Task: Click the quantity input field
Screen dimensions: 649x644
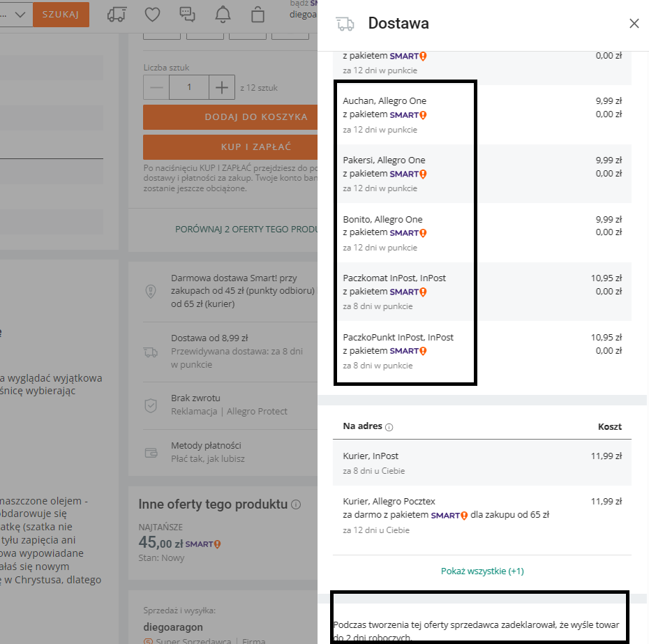Action: (189, 87)
